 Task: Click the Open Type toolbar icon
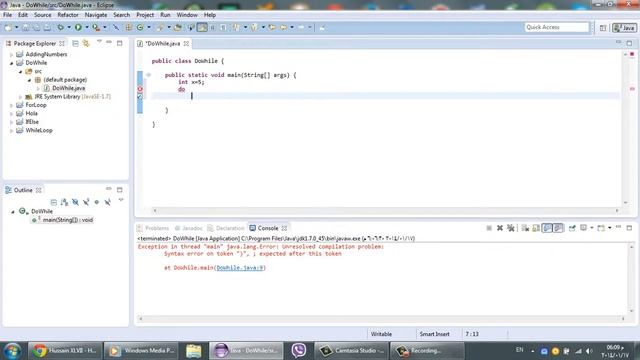[x=178, y=27]
